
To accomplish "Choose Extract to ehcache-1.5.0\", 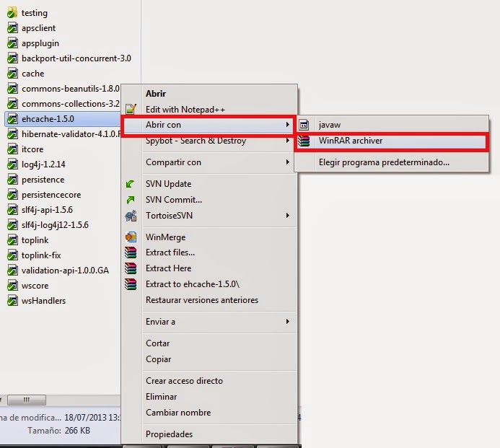I will 209,284.
